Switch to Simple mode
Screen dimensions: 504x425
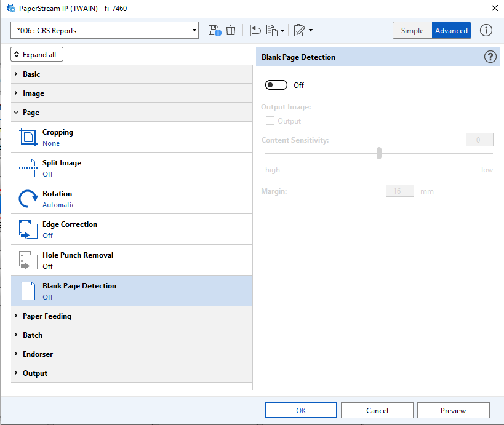(x=412, y=30)
